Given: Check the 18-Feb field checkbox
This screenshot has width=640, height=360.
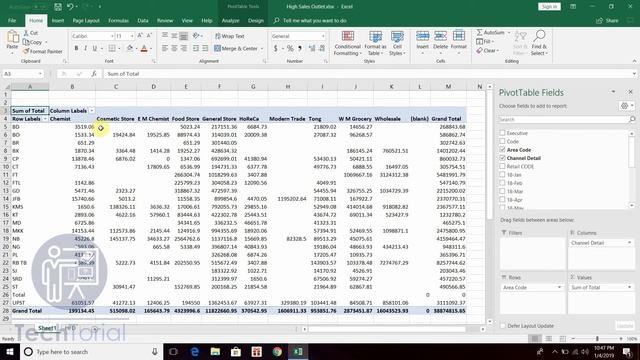Looking at the screenshot, I should [x=502, y=183].
